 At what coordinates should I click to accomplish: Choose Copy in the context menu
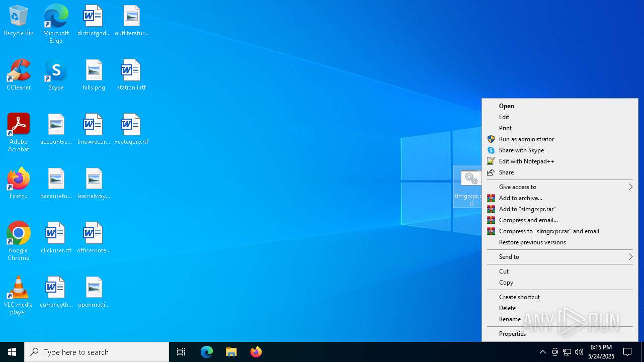click(560, 283)
